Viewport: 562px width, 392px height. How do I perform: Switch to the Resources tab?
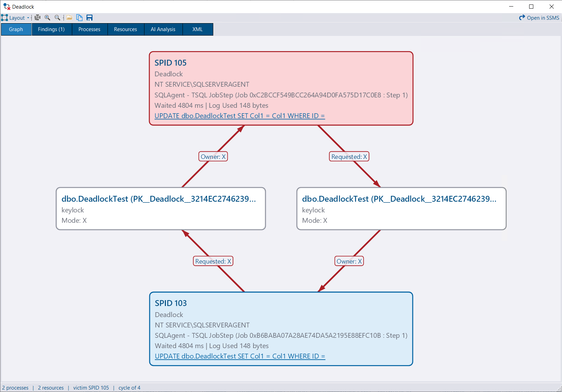click(x=125, y=29)
